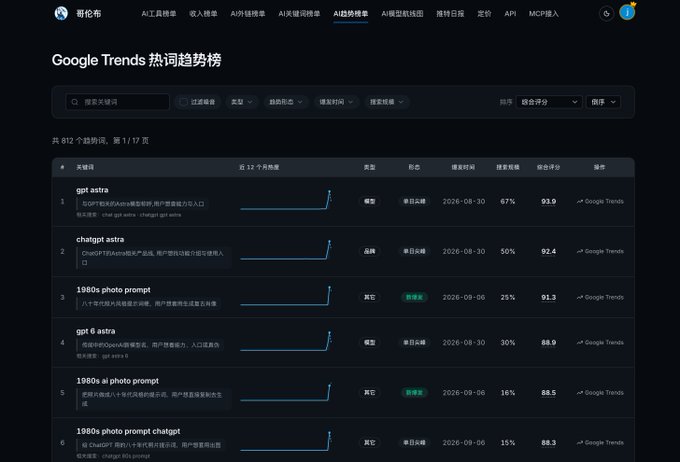This screenshot has width=680, height=462.
Task: Click the gpt 6 astra keyword title
Action: pos(96,331)
